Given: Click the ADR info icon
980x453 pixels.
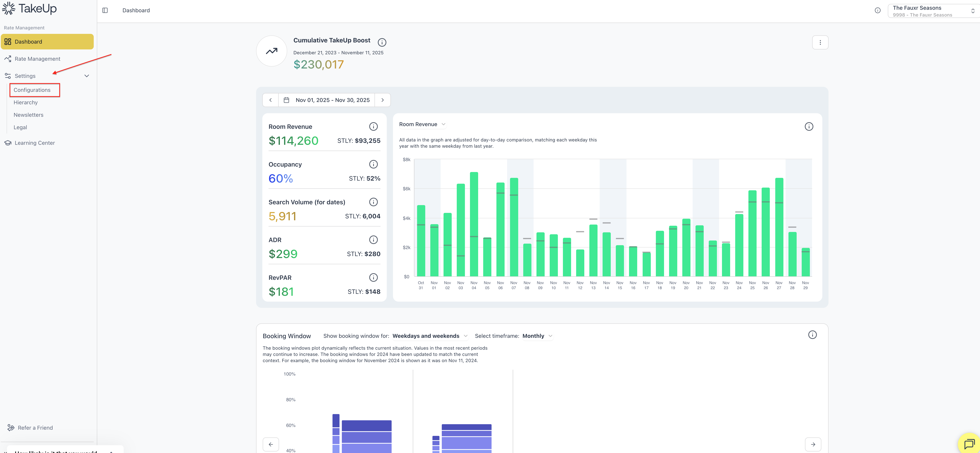Looking at the screenshot, I should [373, 240].
